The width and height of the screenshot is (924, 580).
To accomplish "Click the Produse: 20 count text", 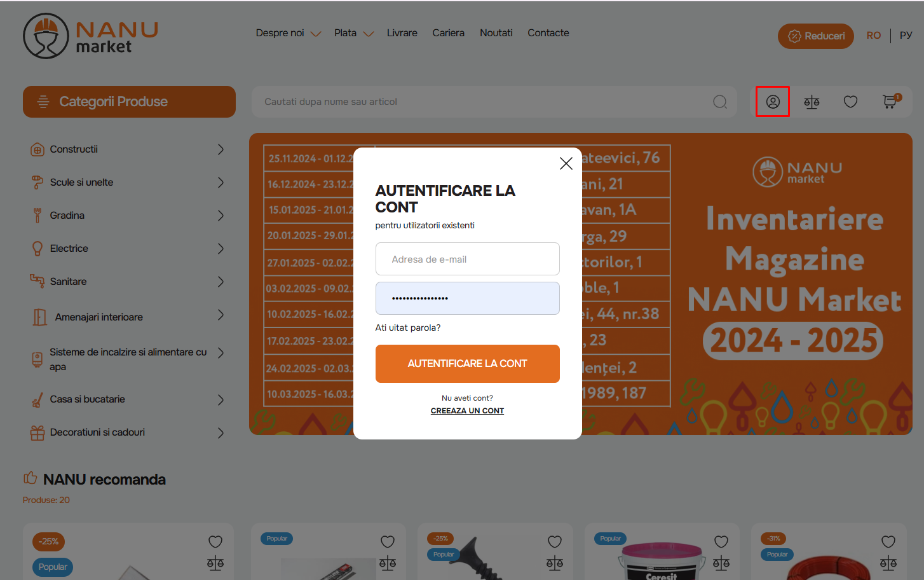I will tap(46, 500).
